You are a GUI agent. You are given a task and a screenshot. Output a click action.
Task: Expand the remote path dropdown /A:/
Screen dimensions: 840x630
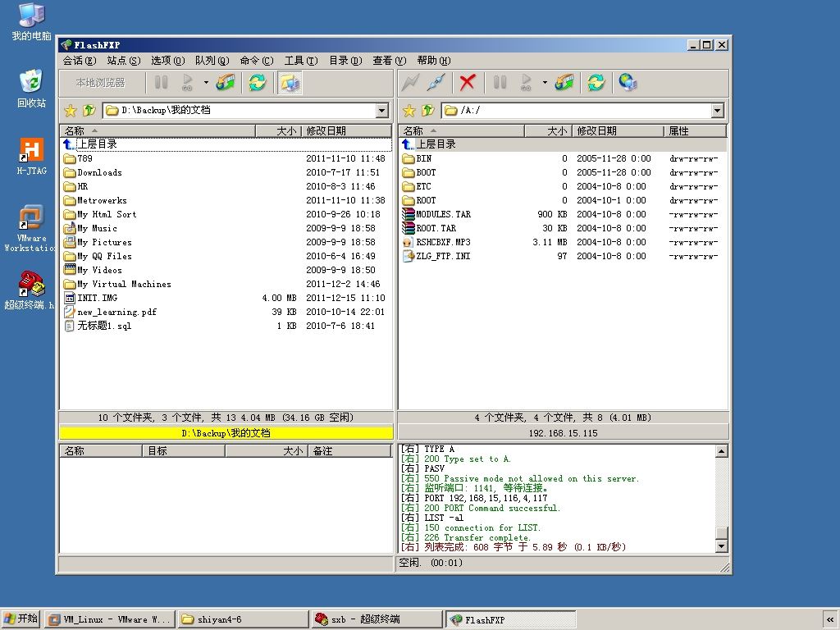[717, 111]
